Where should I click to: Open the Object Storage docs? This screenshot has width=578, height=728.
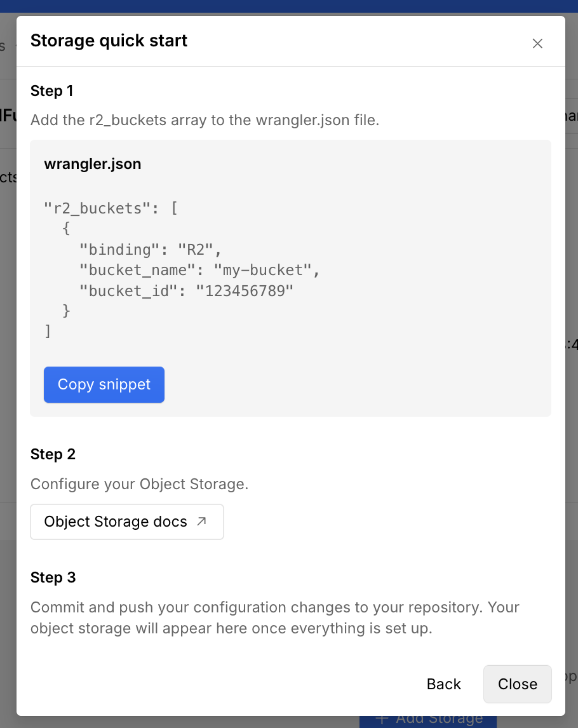126,521
